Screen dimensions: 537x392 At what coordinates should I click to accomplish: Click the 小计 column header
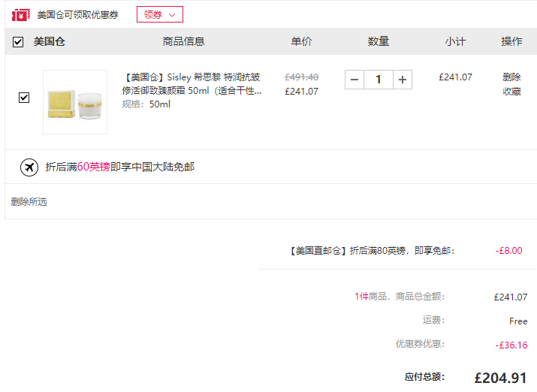pos(455,41)
